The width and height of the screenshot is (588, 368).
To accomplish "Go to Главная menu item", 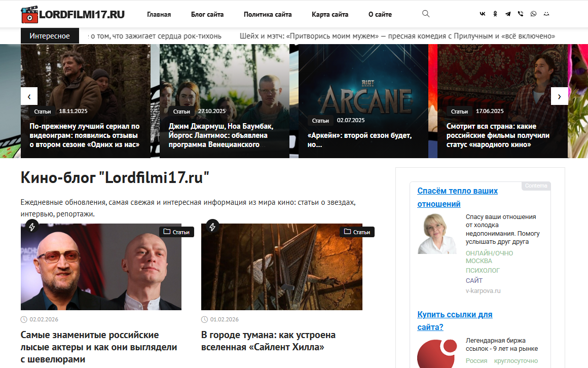I will pos(159,14).
